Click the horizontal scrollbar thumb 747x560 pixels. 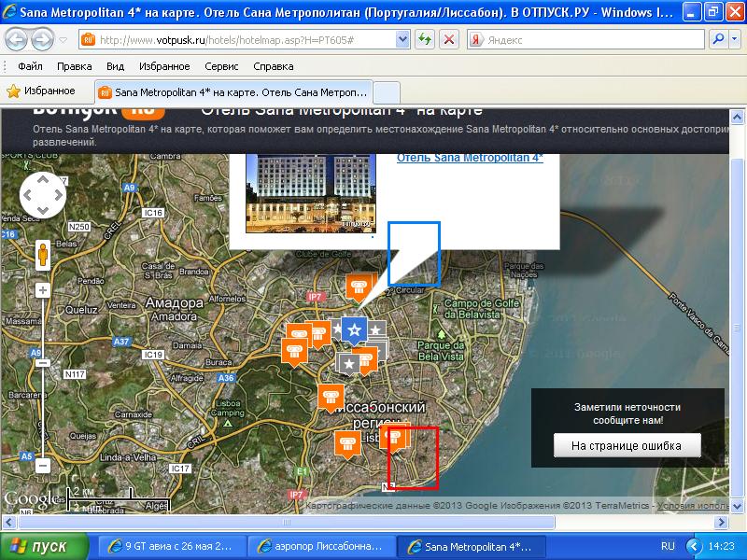pyautogui.click(x=286, y=522)
